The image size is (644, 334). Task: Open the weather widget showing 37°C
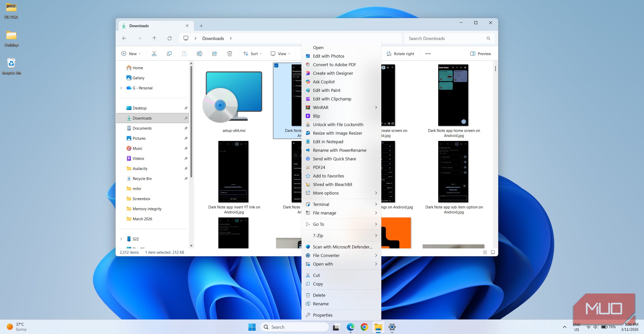point(17,327)
